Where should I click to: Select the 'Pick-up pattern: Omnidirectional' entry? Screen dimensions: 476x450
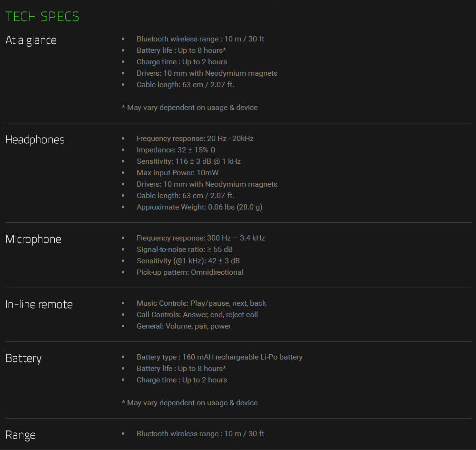(189, 272)
